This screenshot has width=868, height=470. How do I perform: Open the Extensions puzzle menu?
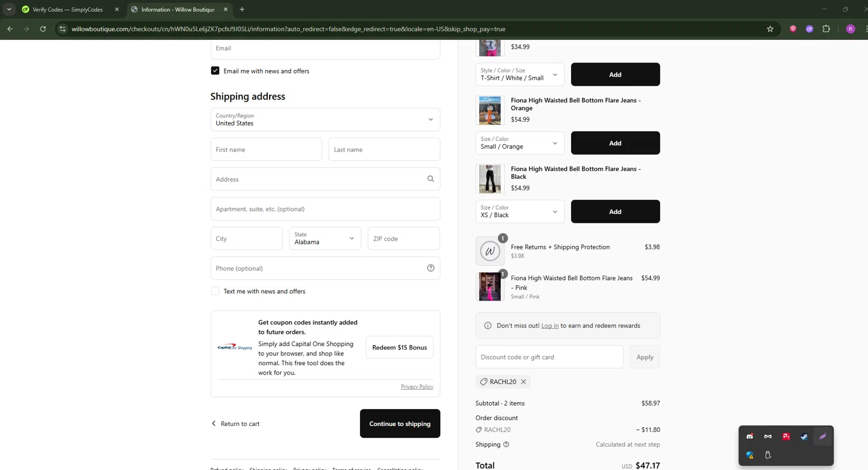(x=826, y=29)
